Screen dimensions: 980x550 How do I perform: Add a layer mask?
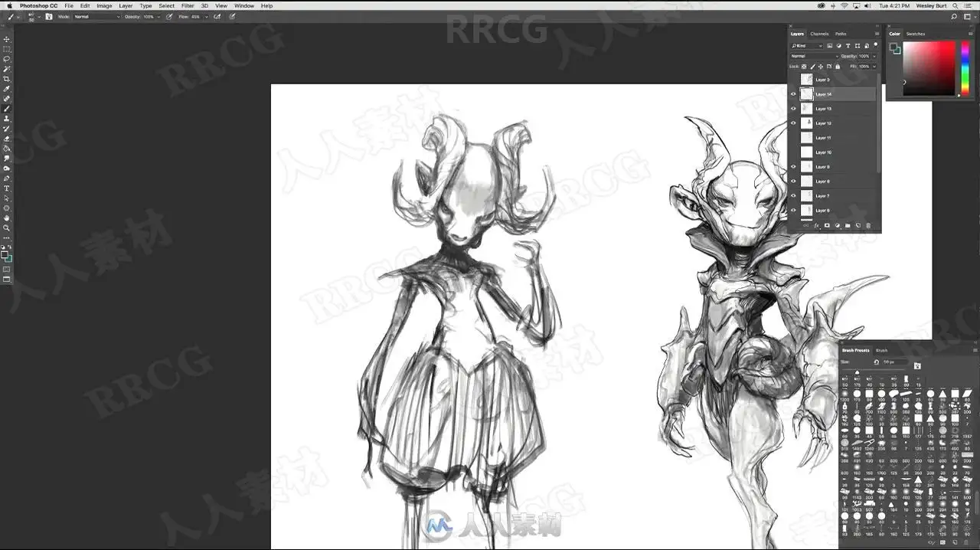(x=827, y=225)
